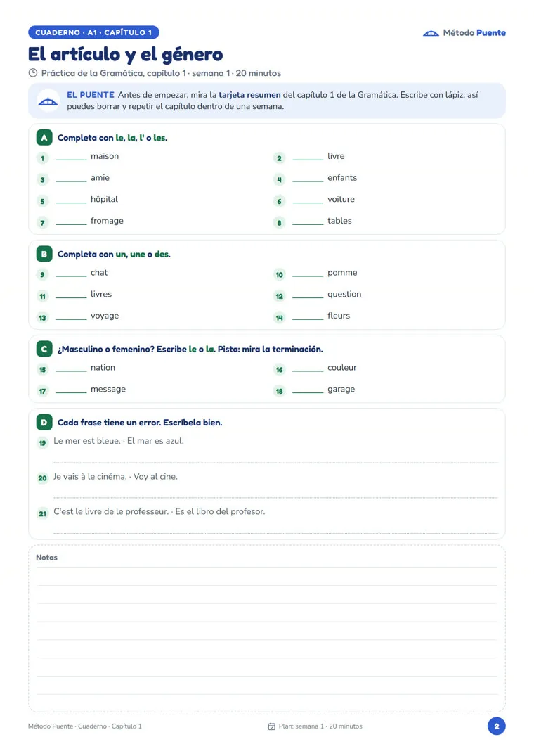This screenshot has width=534, height=756.
Task: Click the bridge icon in the El Puente tip box
Action: pyautogui.click(x=48, y=101)
